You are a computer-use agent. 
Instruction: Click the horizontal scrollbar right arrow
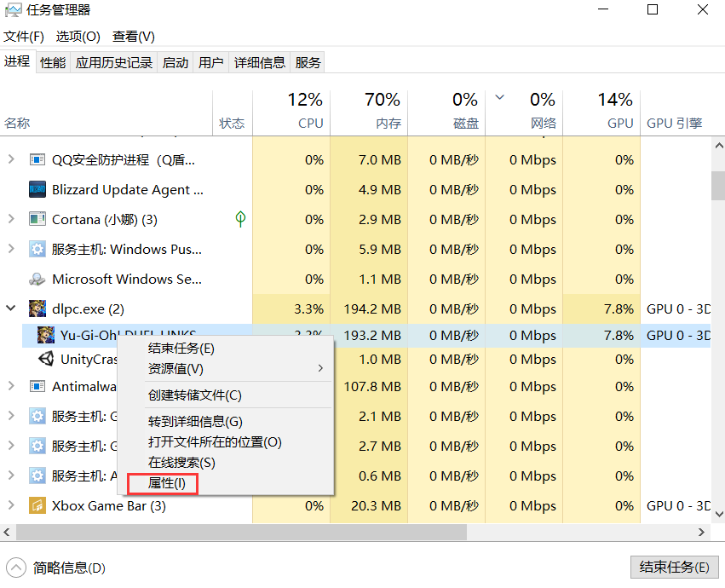click(701, 532)
